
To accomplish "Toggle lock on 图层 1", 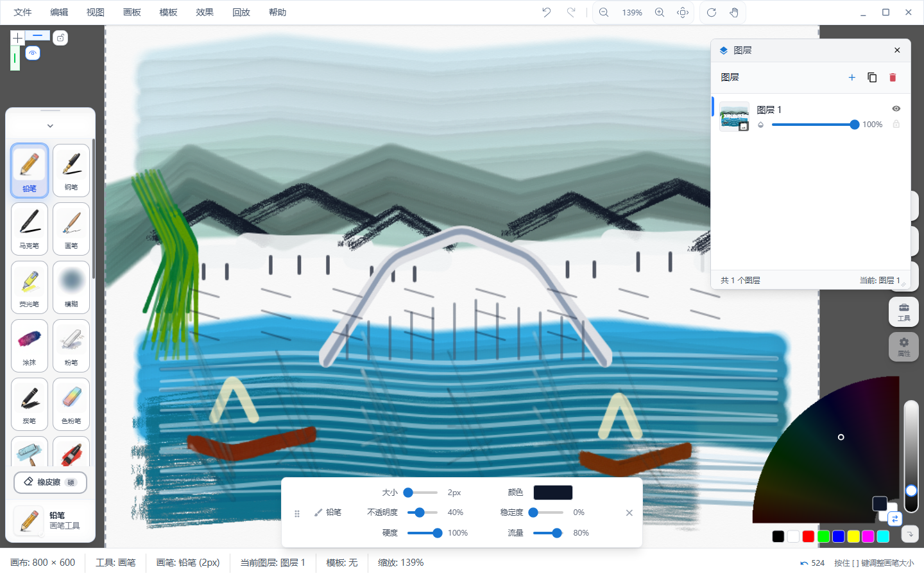I will pos(896,124).
